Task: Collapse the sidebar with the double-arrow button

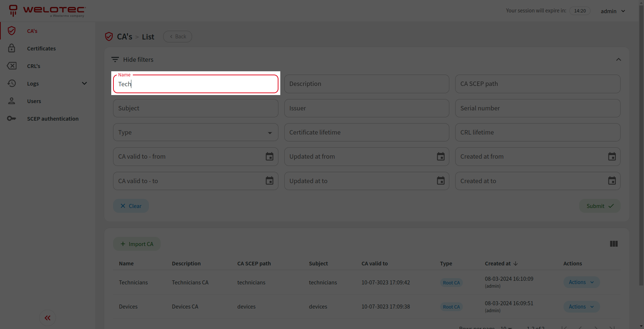Action: pyautogui.click(x=47, y=318)
